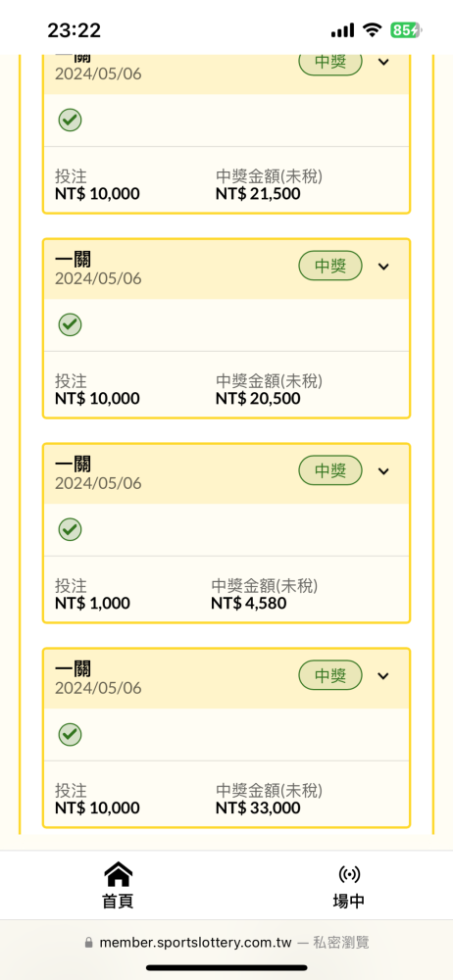Tap the home house icon

point(119,874)
